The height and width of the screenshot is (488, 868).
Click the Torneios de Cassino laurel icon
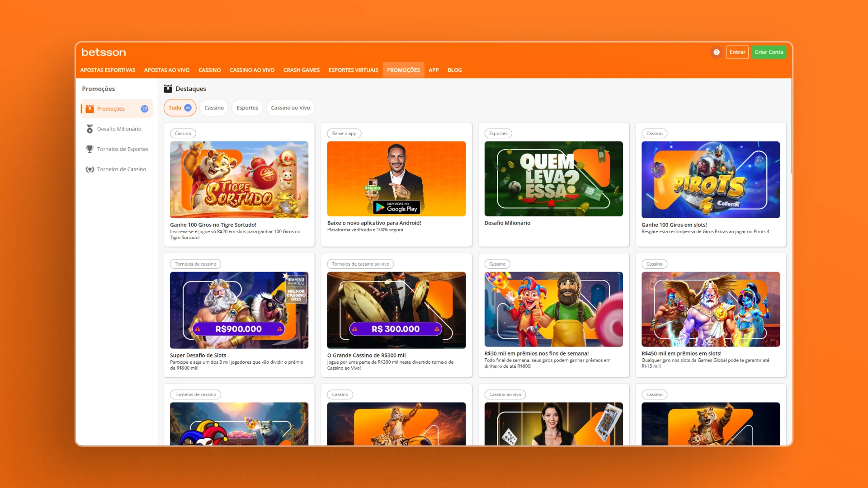pos(90,169)
